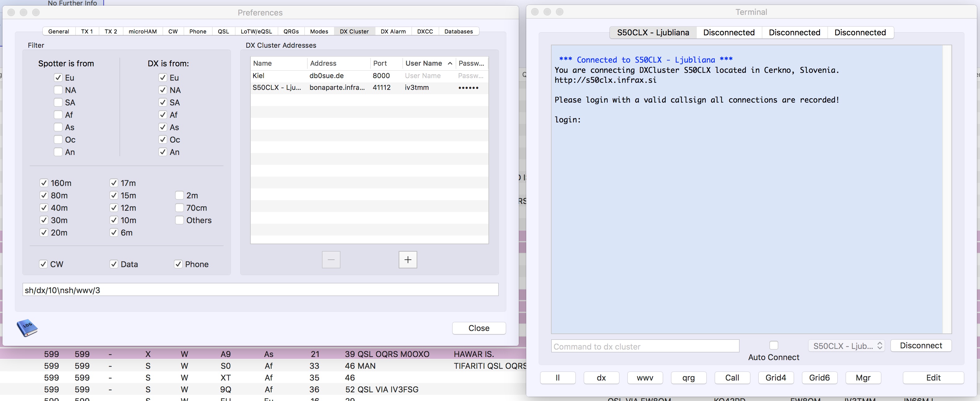Click the Grid4 button
This screenshot has width=980, height=401.
pyautogui.click(x=776, y=378)
